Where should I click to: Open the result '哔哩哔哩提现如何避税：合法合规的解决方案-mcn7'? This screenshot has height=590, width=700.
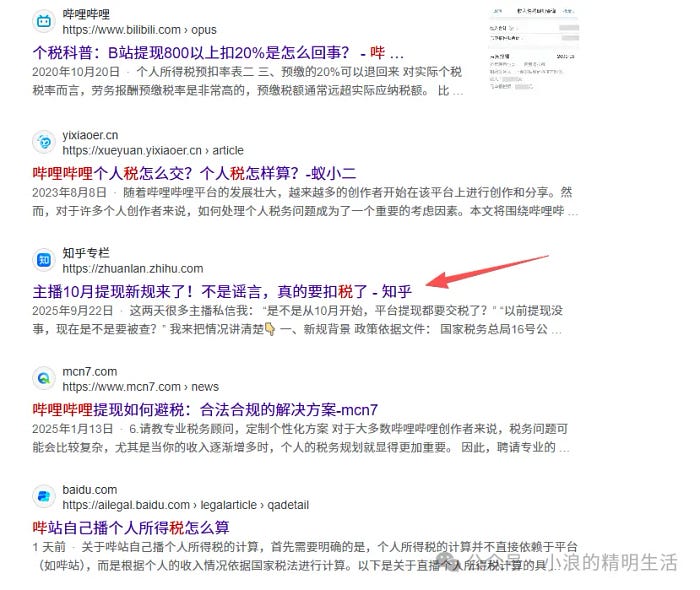(205, 410)
